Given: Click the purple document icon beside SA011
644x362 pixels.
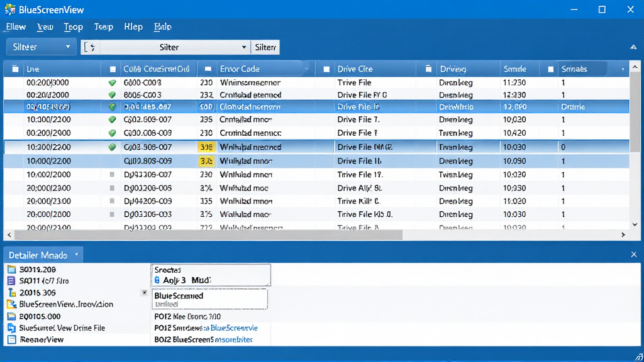Looking at the screenshot, I should tap(11, 281).
